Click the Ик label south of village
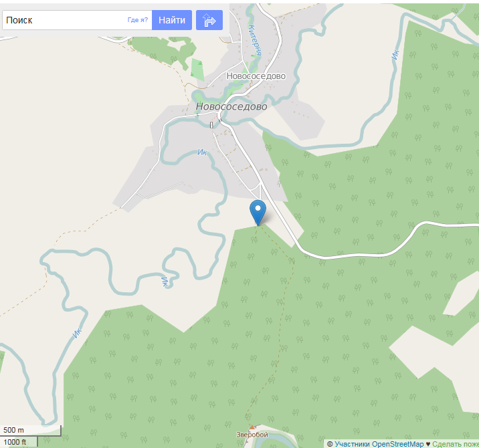The image size is (479, 448). [x=202, y=152]
